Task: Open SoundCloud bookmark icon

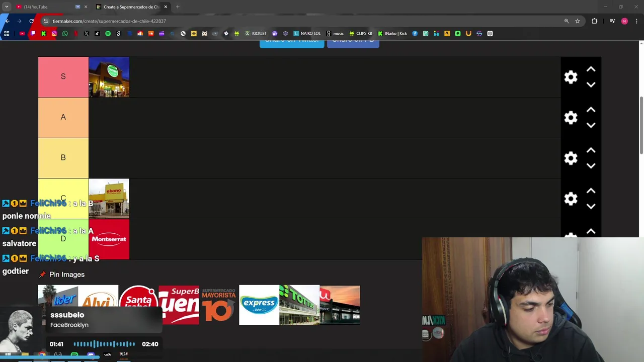Action: coord(151,34)
